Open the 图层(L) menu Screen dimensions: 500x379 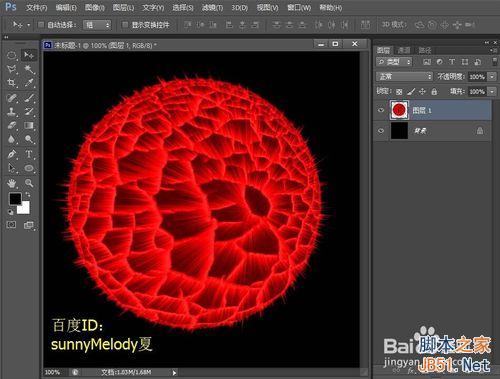tap(123, 8)
